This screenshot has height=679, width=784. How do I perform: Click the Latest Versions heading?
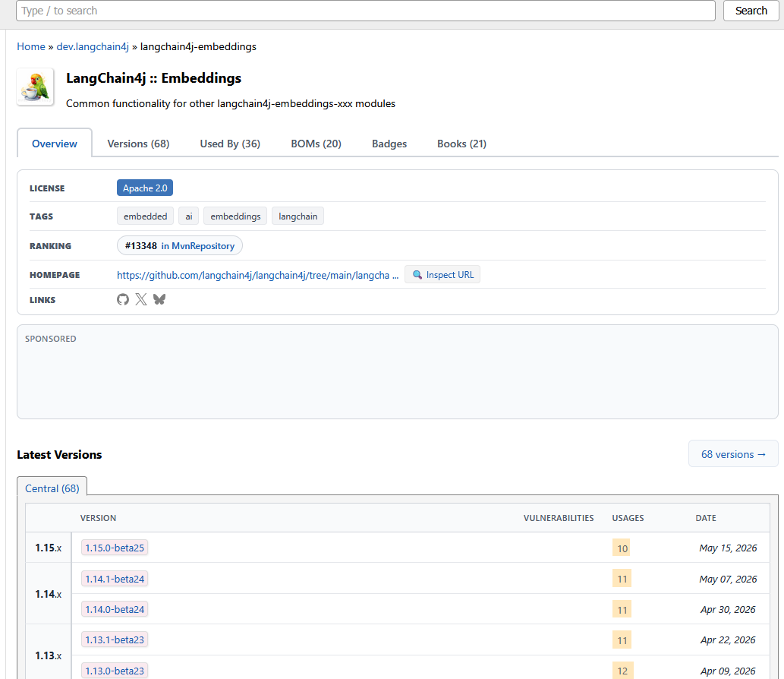pyautogui.click(x=59, y=454)
